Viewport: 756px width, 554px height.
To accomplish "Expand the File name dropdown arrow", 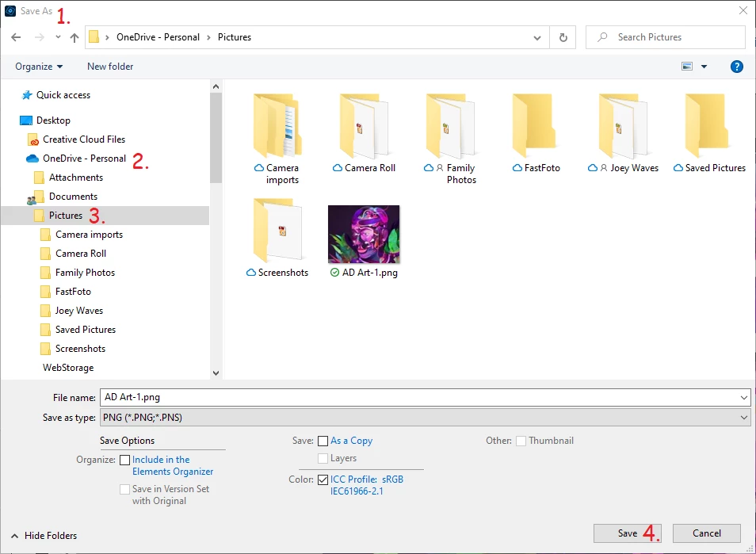I will [x=743, y=398].
